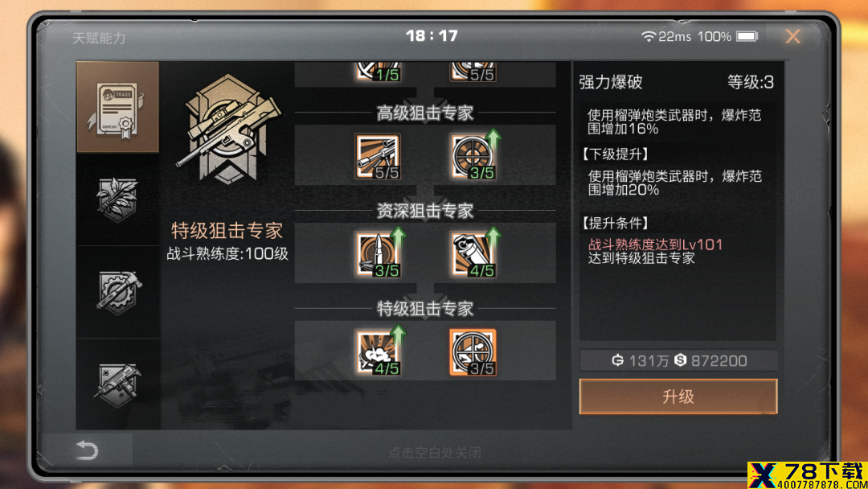
Task: Click the currency balance bar showing 131万
Action: pos(678,360)
